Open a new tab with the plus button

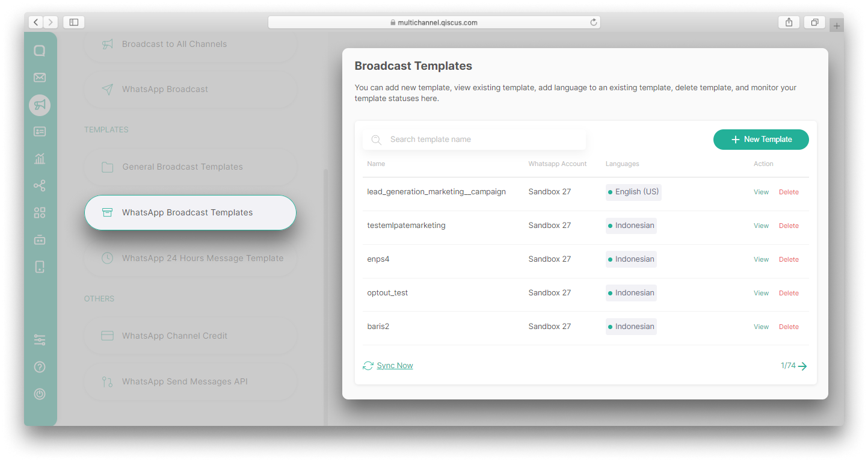click(837, 26)
